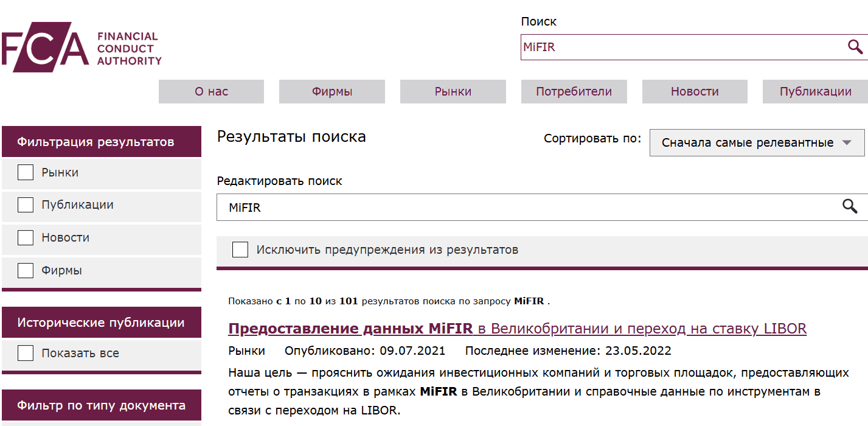Select 'Потребители' in the navigation bar
The height and width of the screenshot is (426, 868).
tap(573, 91)
